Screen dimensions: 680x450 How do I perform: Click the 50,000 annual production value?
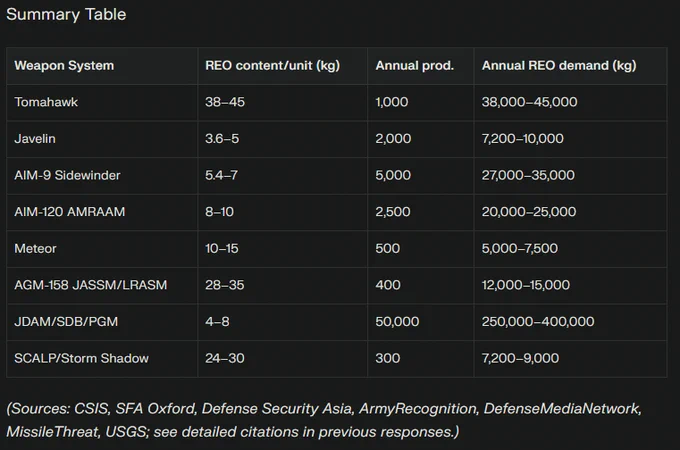tap(397, 322)
